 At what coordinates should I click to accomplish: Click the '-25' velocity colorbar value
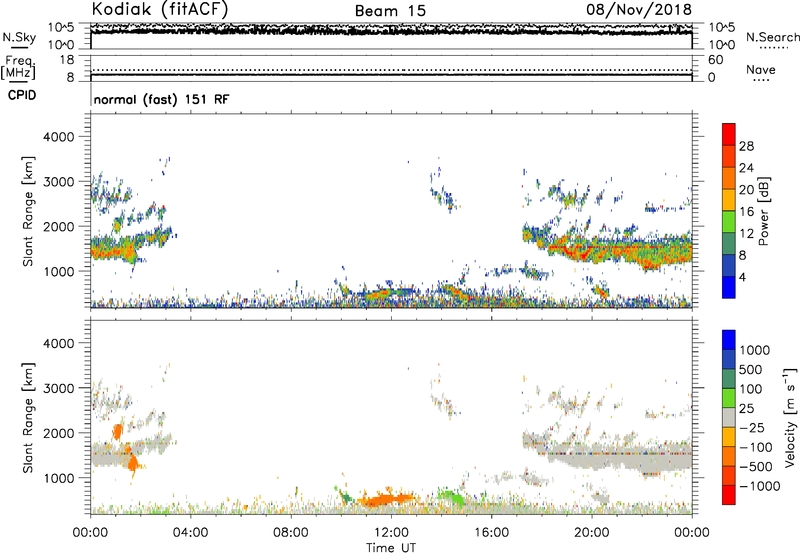coord(752,428)
